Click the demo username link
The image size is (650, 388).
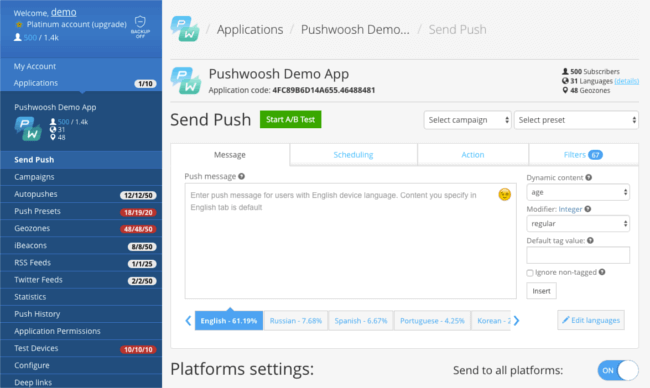(x=63, y=12)
